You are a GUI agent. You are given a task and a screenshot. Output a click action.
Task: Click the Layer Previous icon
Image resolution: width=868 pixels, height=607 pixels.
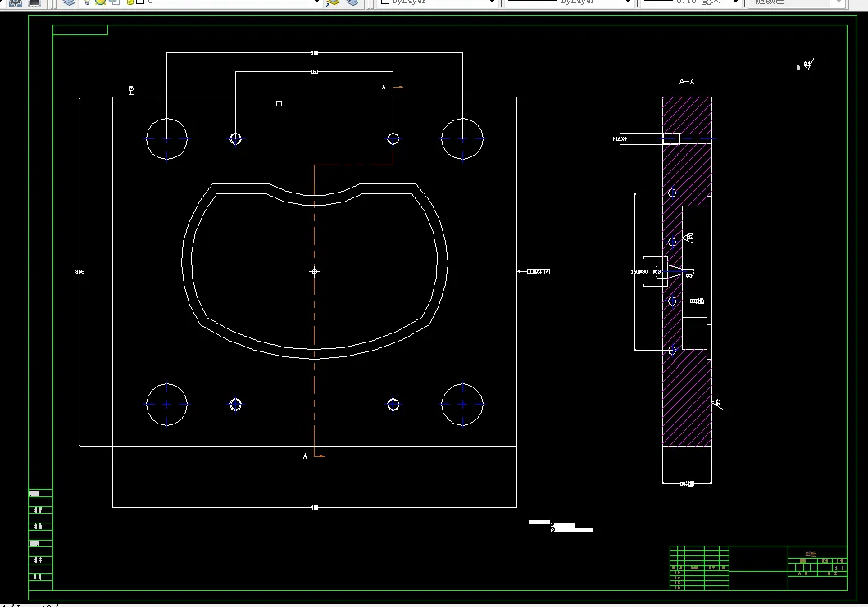point(352,2)
